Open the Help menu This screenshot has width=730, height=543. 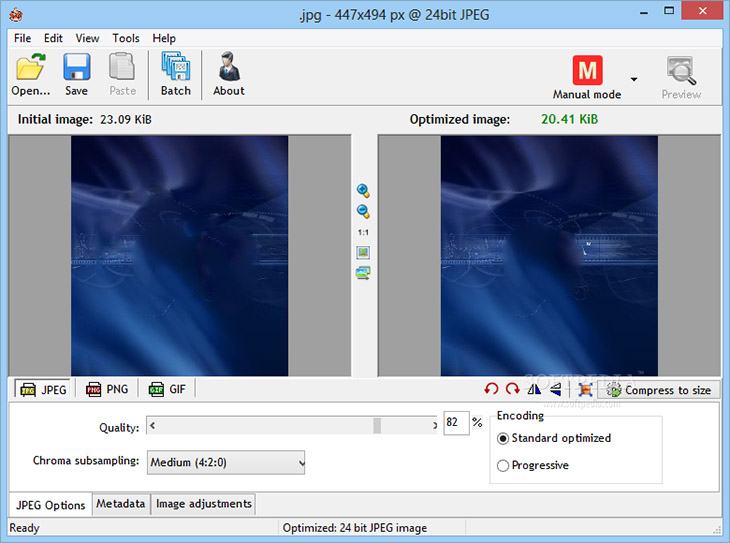164,38
